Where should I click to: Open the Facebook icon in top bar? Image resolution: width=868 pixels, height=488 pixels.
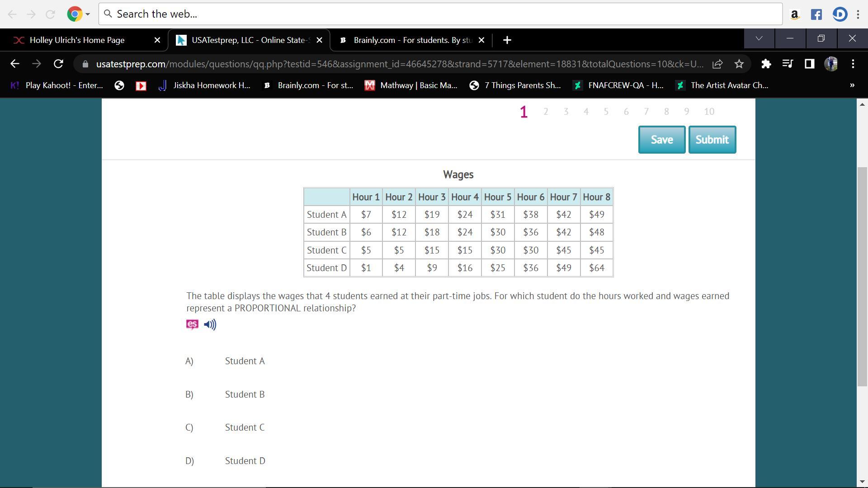click(816, 14)
